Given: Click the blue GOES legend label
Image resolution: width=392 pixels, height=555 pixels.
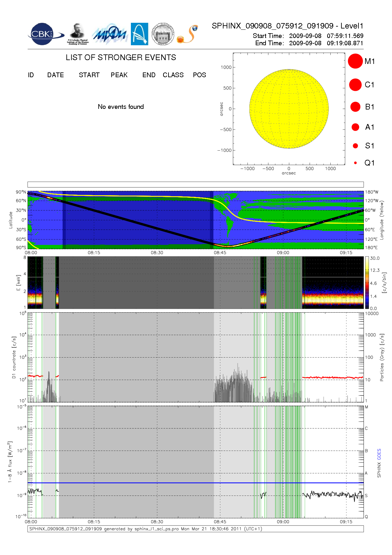Looking at the screenshot, I should click(379, 454).
